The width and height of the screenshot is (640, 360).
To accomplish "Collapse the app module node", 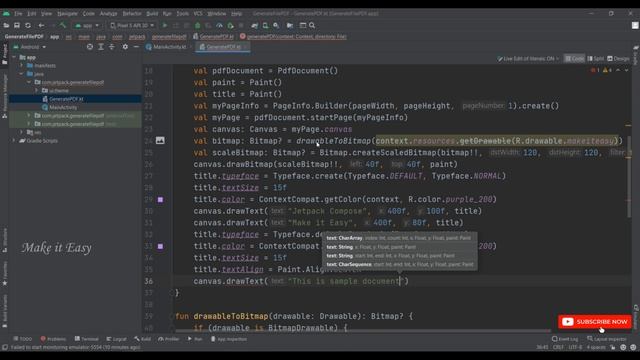I will click(x=14, y=57).
